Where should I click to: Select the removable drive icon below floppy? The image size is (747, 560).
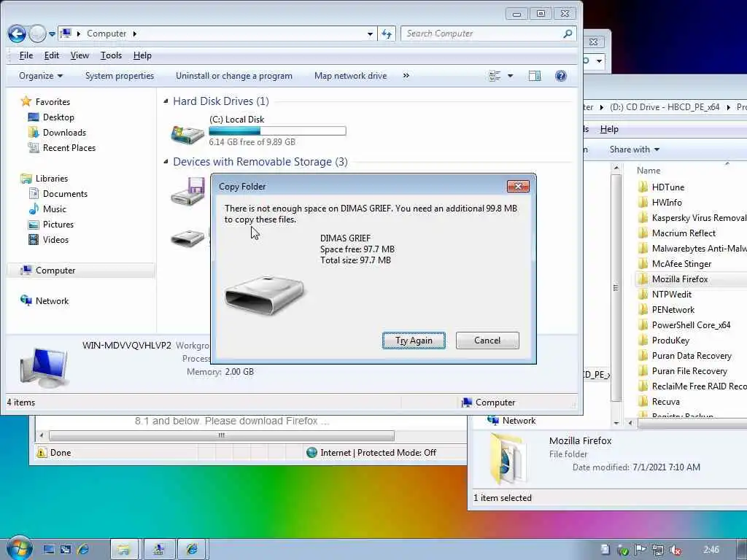click(187, 238)
